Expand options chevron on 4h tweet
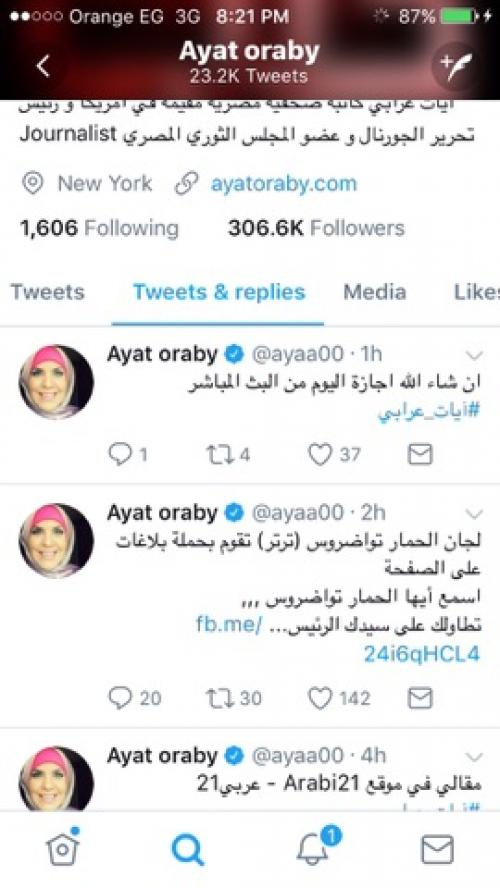500x888 pixels. point(473,757)
